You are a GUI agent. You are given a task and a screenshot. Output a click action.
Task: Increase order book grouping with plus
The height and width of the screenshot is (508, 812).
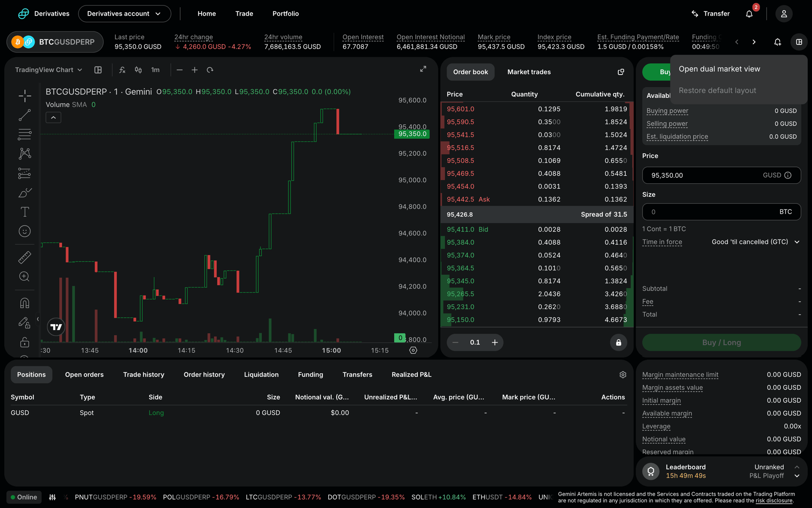click(495, 342)
